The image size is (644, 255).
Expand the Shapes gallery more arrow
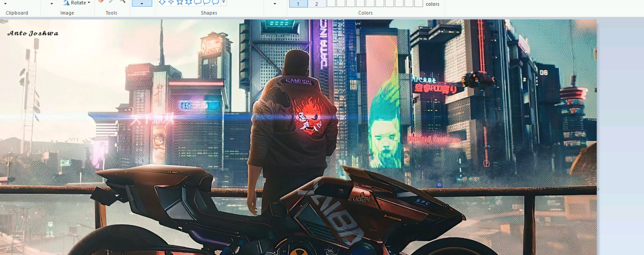coord(223,2)
